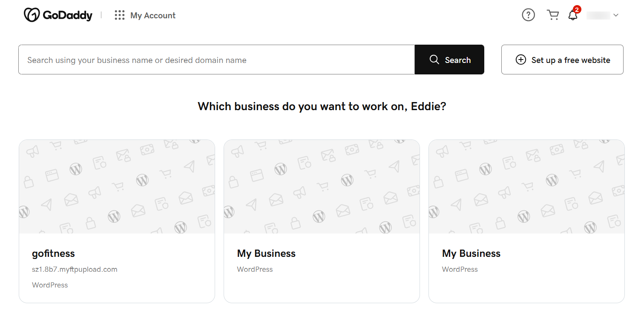Click the GoDaddy logo
644x310 pixels.
pos(58,15)
